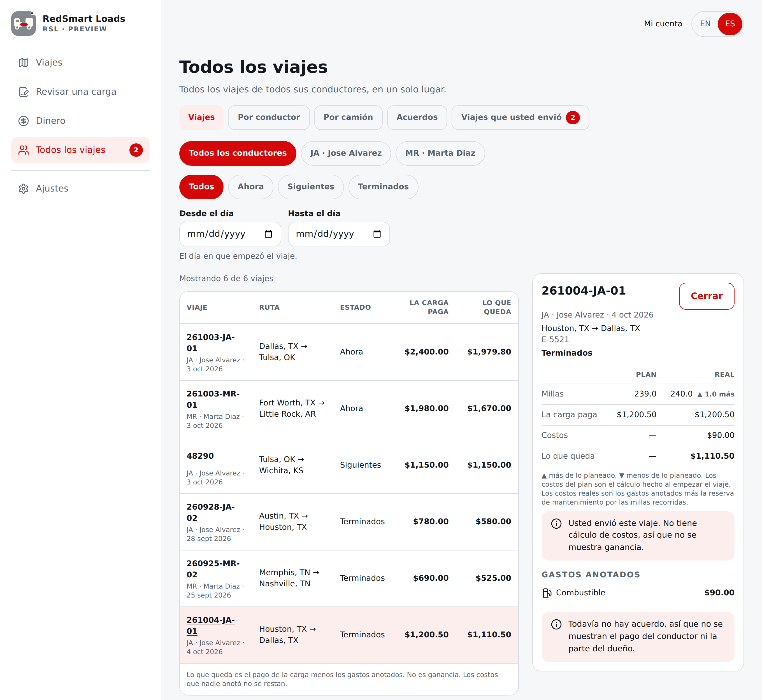This screenshot has height=700, width=762.
Task: Click the map icon beside Viajes
Action: point(24,62)
